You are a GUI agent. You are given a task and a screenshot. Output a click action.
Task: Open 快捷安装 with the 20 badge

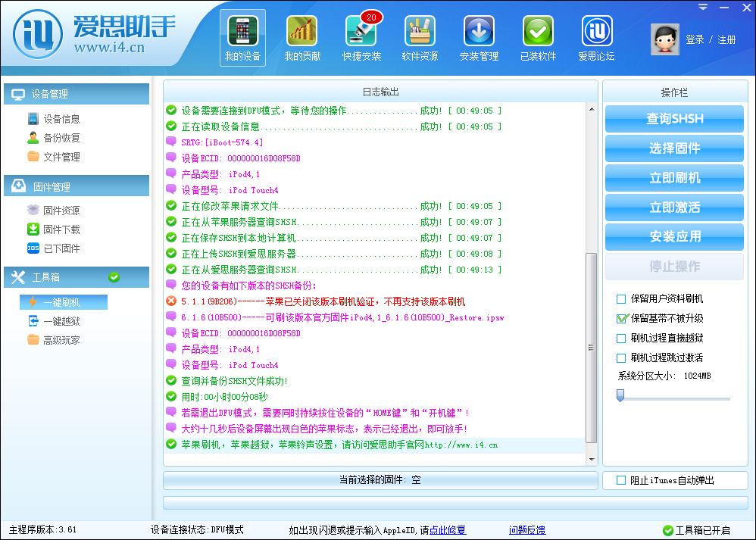[x=361, y=38]
